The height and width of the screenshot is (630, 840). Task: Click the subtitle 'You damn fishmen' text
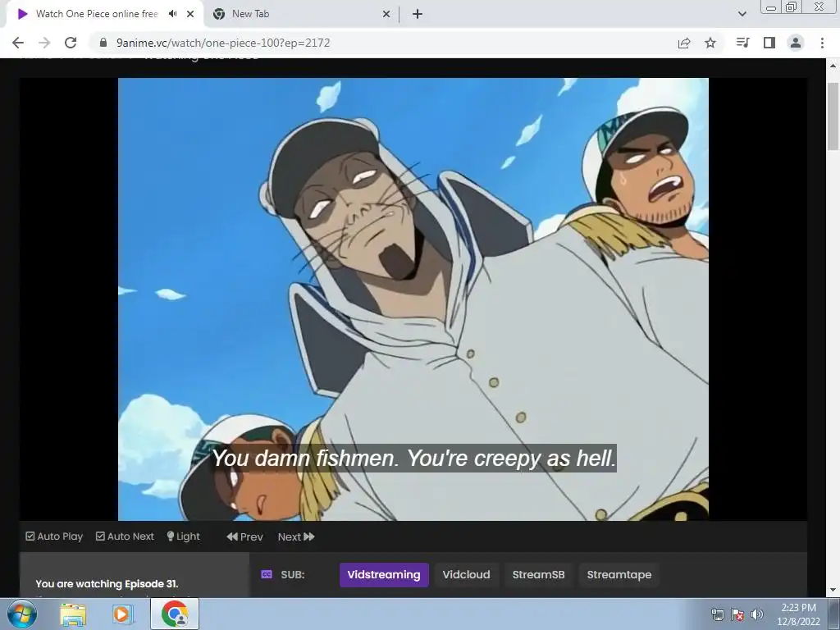click(413, 458)
